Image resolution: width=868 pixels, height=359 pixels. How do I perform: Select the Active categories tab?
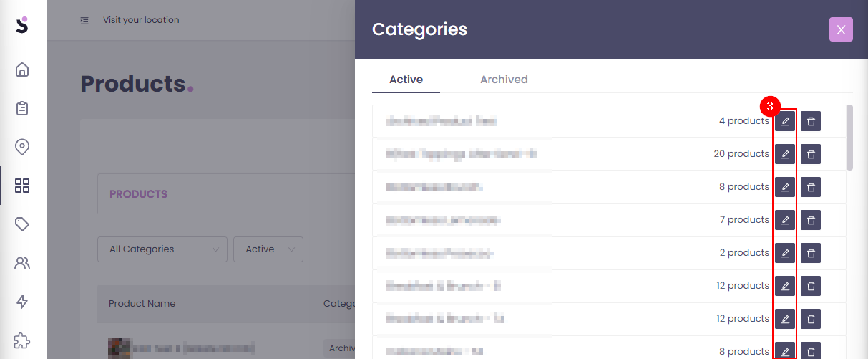(406, 80)
